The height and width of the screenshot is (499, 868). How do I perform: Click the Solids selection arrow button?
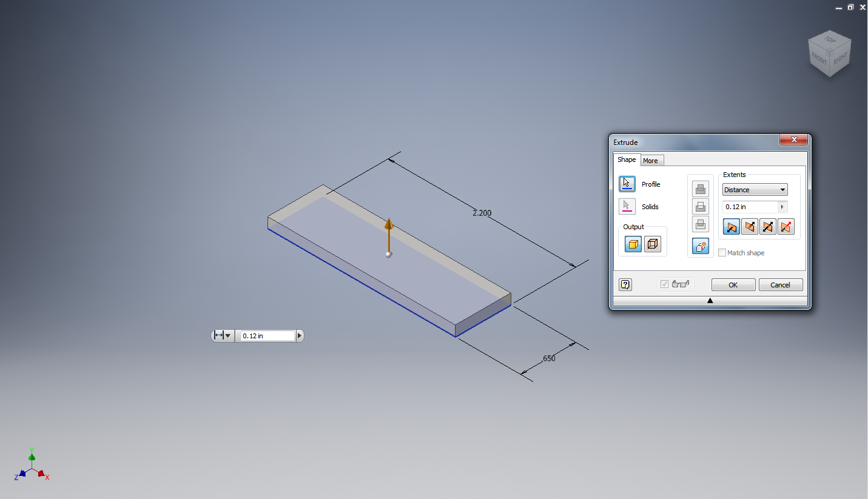627,206
